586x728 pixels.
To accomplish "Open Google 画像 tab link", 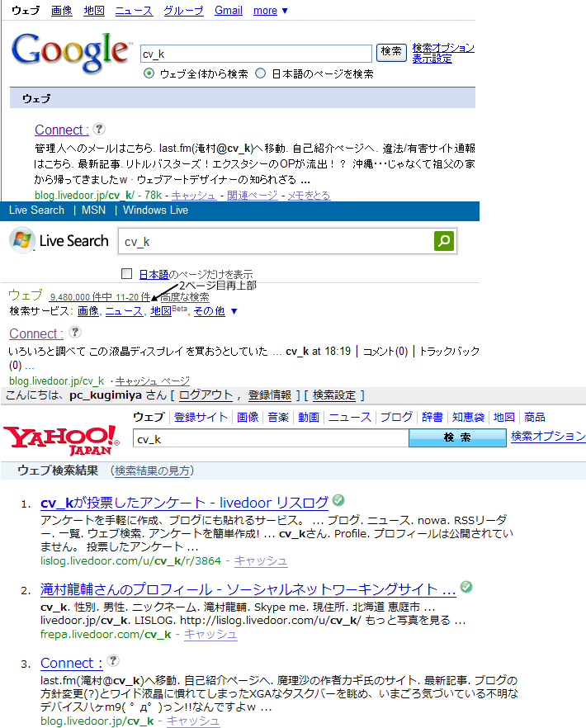I will [62, 10].
